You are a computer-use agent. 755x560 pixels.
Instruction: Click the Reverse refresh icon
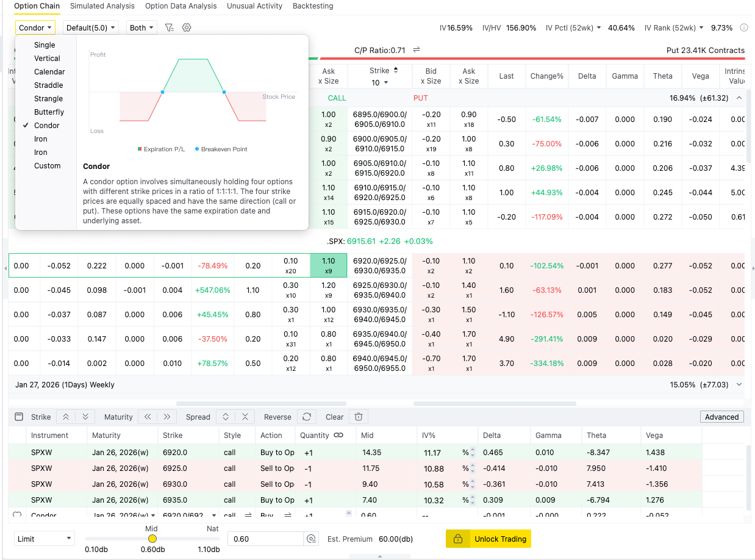point(307,417)
